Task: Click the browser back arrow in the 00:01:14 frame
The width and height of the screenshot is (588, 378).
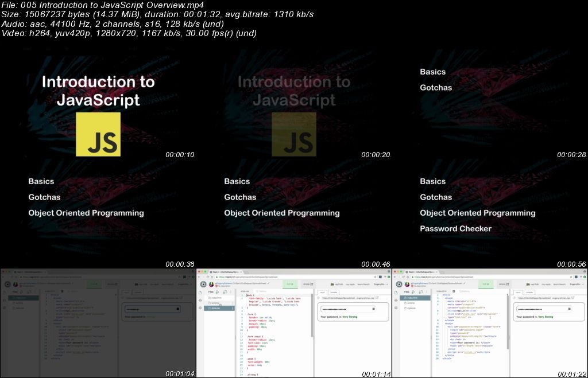Action: [x=199, y=277]
